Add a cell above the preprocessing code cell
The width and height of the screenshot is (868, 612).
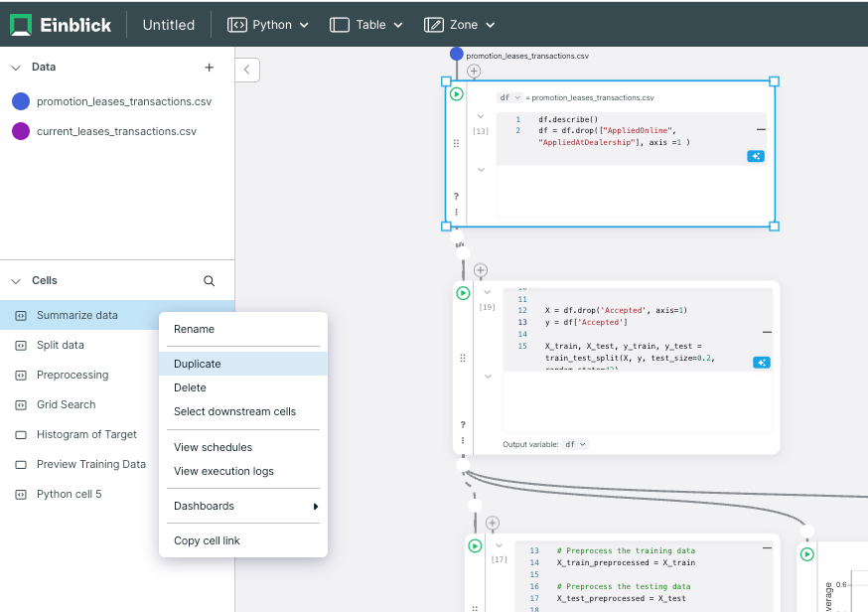click(x=493, y=523)
